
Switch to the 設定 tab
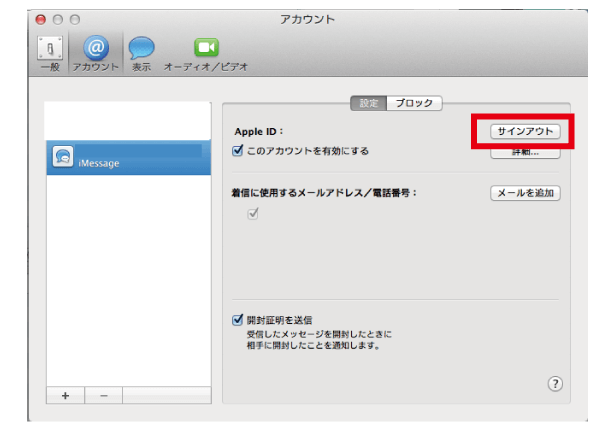coord(368,103)
